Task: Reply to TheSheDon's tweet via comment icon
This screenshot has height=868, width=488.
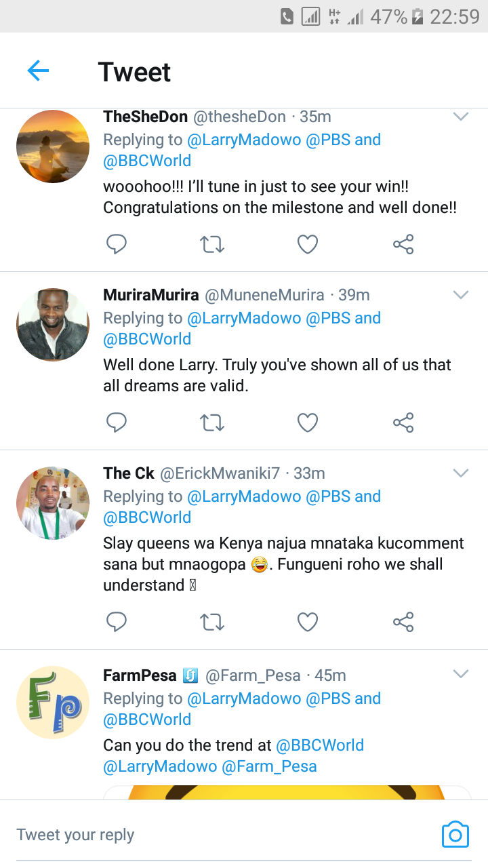Action: pos(117,244)
